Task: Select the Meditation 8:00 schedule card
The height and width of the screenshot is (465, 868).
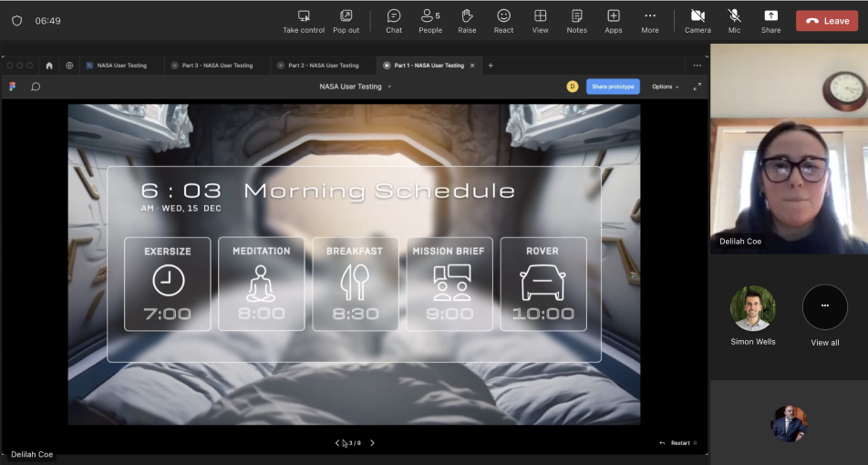Action: (262, 284)
